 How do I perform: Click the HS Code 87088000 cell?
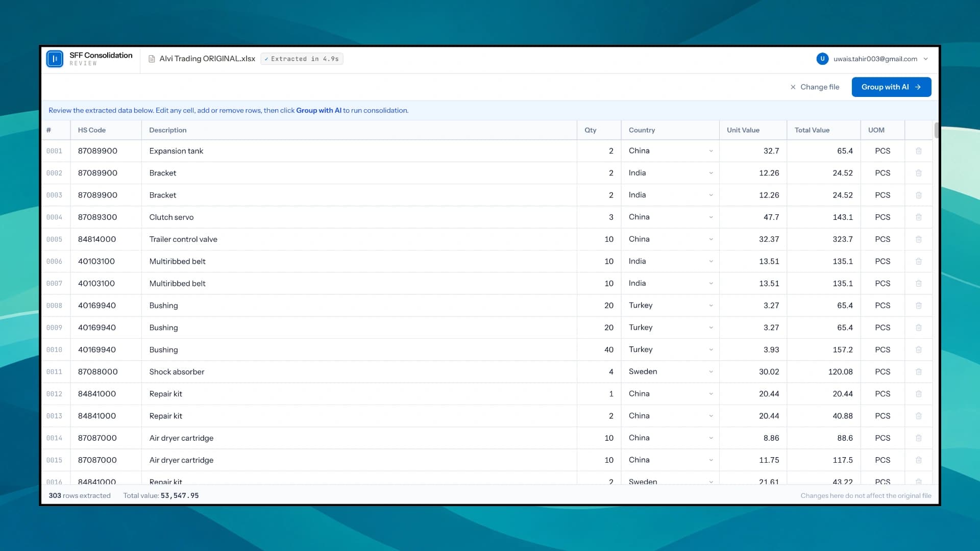106,372
